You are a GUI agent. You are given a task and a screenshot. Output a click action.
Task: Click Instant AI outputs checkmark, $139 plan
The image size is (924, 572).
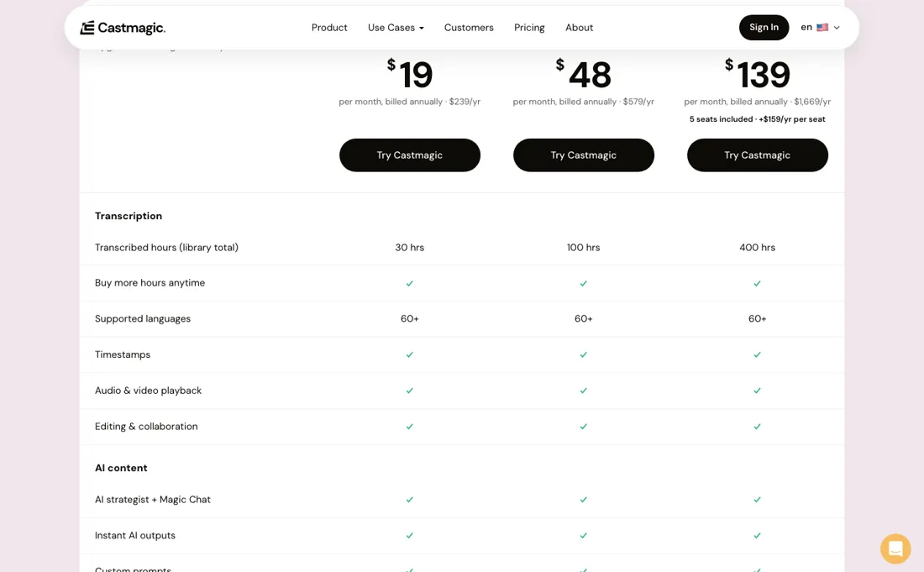tap(757, 536)
